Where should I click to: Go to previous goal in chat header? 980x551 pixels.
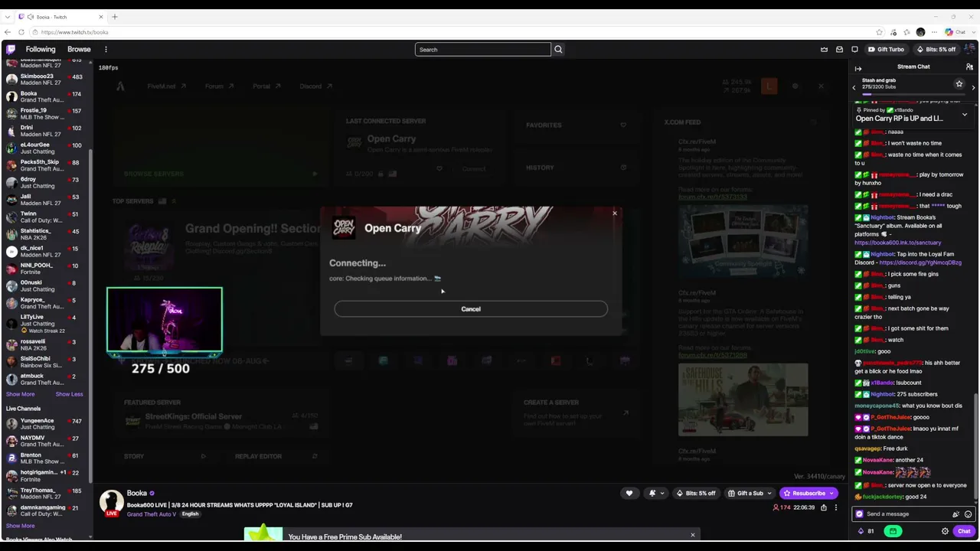(854, 88)
